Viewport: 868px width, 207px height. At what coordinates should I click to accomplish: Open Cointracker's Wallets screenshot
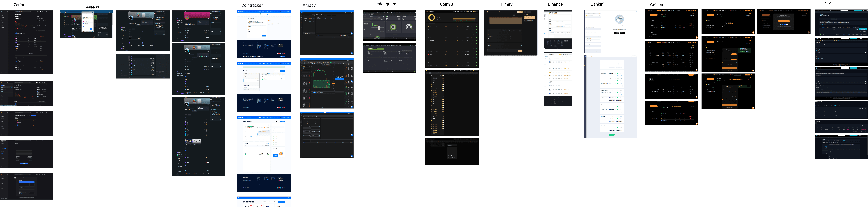(x=264, y=87)
